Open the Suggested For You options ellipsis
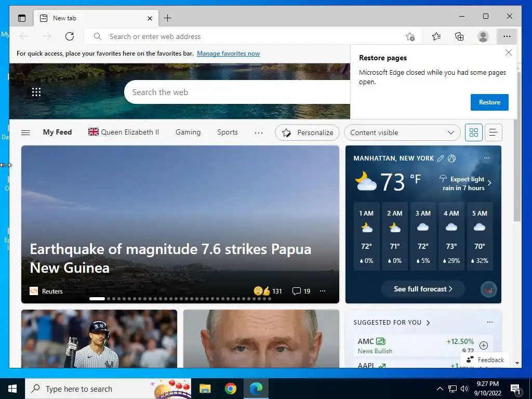This screenshot has height=399, width=532. point(489,322)
